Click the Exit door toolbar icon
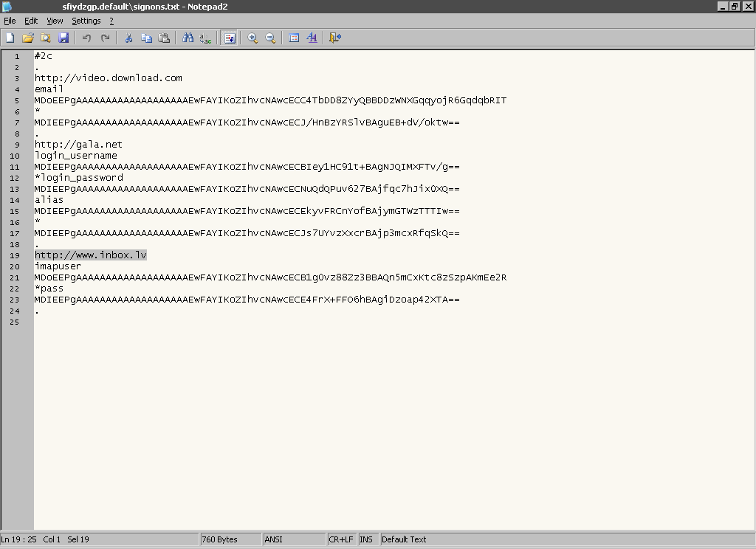Viewport: 756px width, 549px height. point(335,38)
